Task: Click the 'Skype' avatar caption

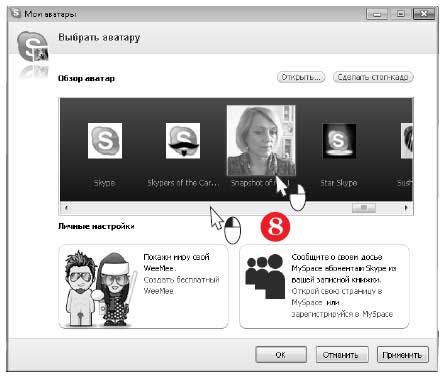Action: pos(104,183)
